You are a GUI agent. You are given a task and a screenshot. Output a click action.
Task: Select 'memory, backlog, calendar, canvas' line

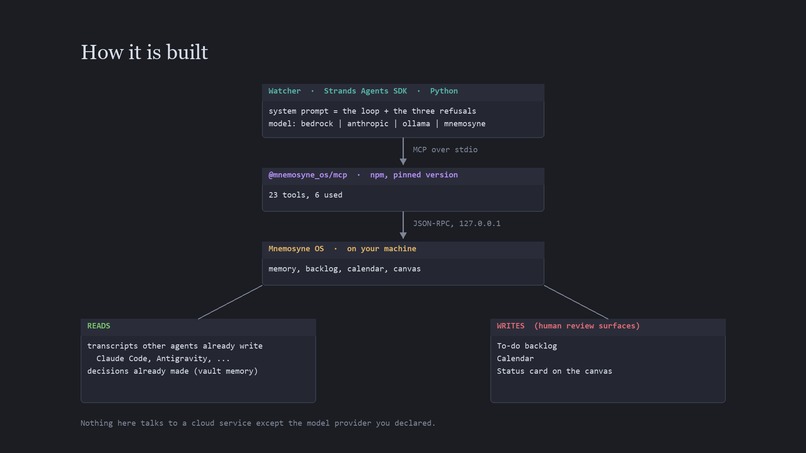pyautogui.click(x=344, y=269)
